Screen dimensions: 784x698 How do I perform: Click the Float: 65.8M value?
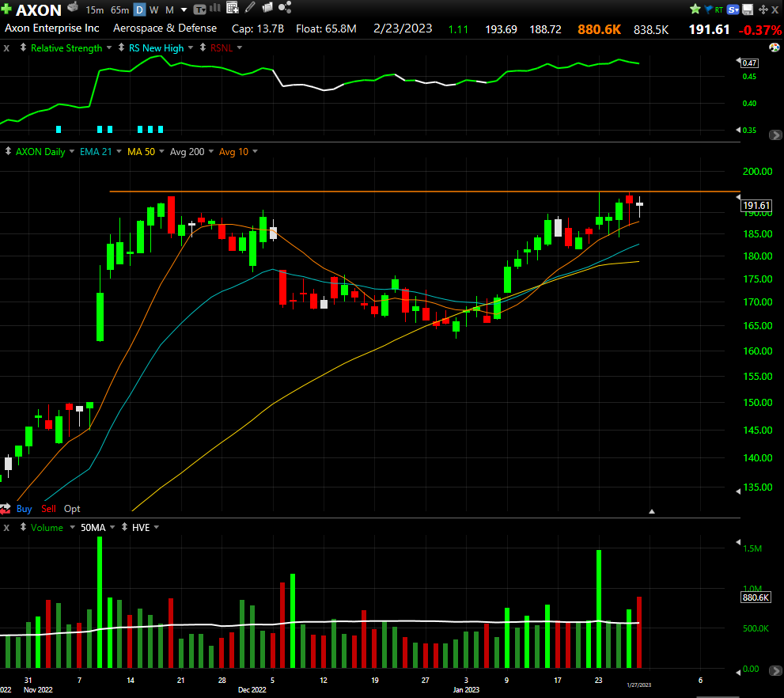pyautogui.click(x=327, y=29)
